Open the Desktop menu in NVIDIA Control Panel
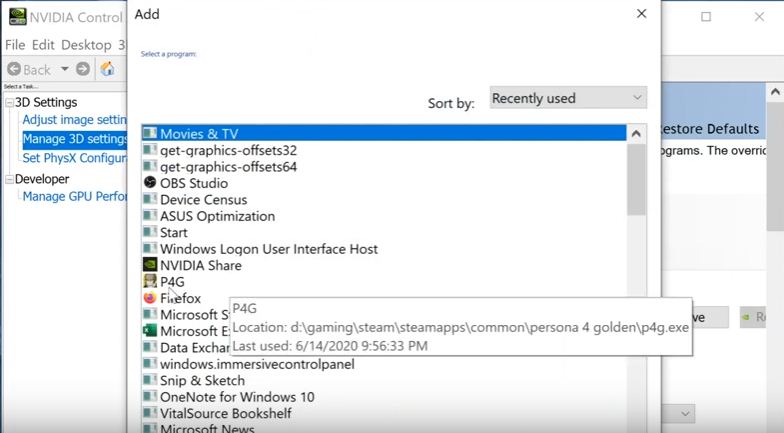 pyautogui.click(x=86, y=45)
